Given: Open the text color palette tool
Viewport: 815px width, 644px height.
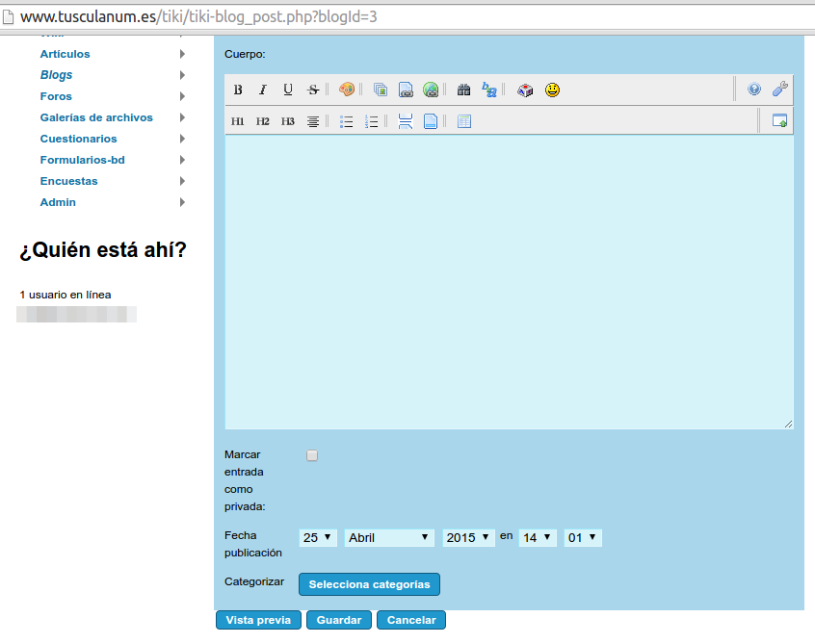Looking at the screenshot, I should tap(347, 90).
